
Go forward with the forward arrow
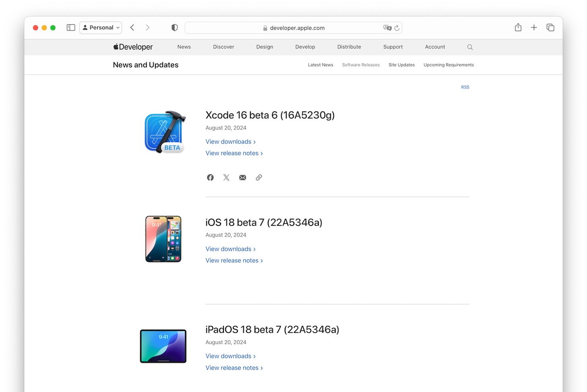147,28
